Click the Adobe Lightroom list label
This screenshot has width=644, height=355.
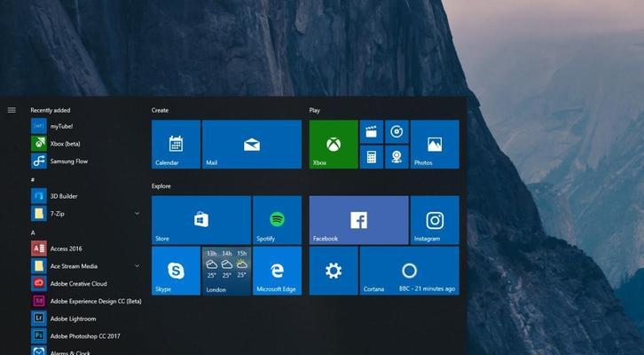(x=73, y=319)
